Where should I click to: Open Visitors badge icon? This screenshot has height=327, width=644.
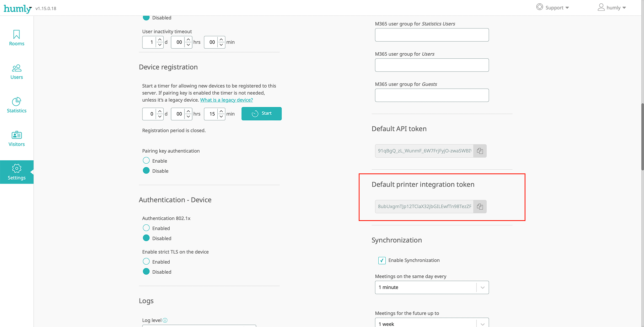(x=16, y=135)
